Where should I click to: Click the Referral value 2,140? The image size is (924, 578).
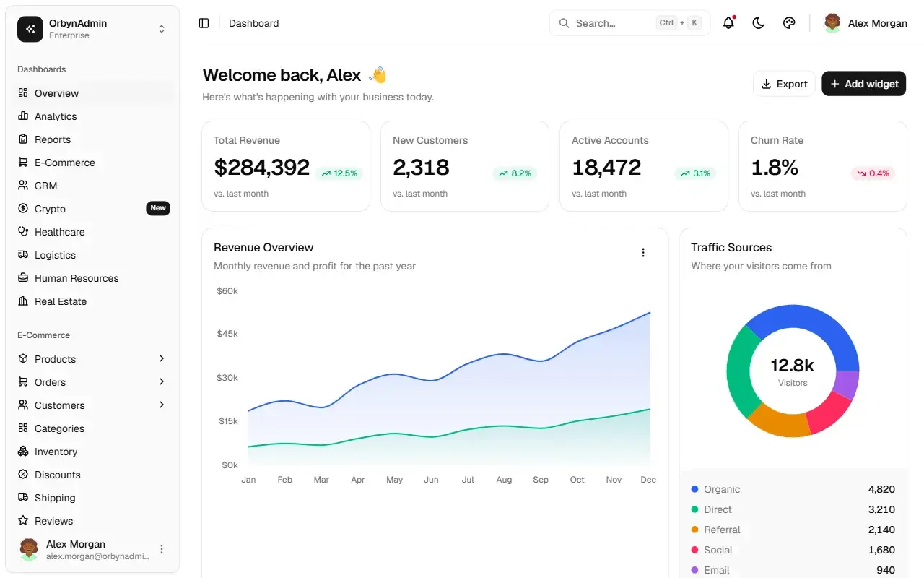coord(881,530)
